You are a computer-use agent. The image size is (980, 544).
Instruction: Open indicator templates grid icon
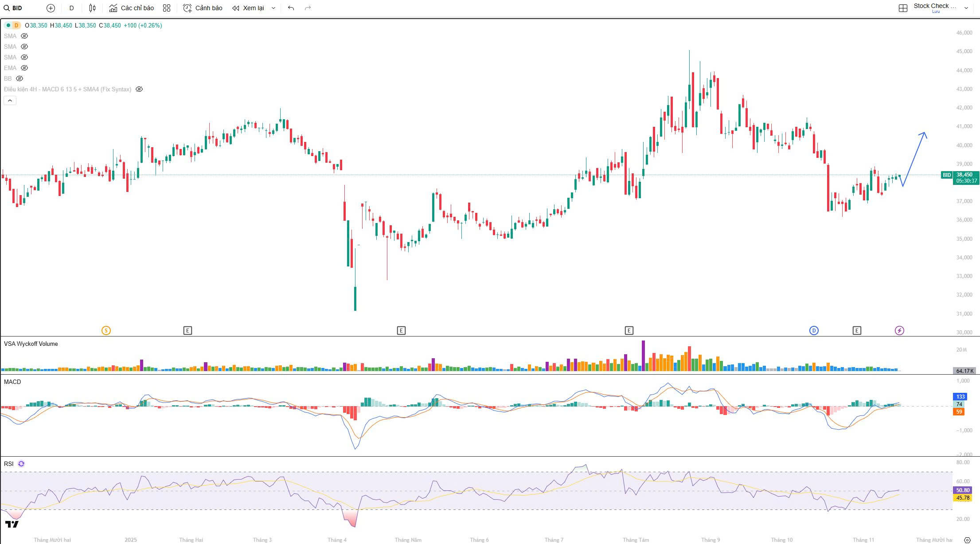[x=167, y=8]
